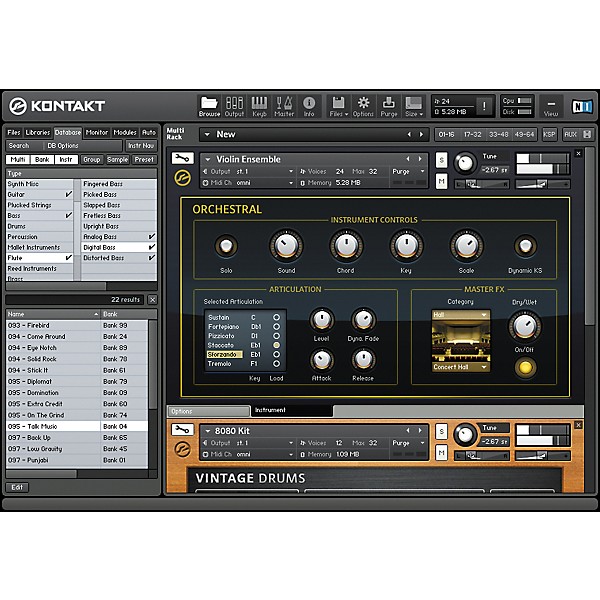Toggle the minimized View button

point(551,106)
